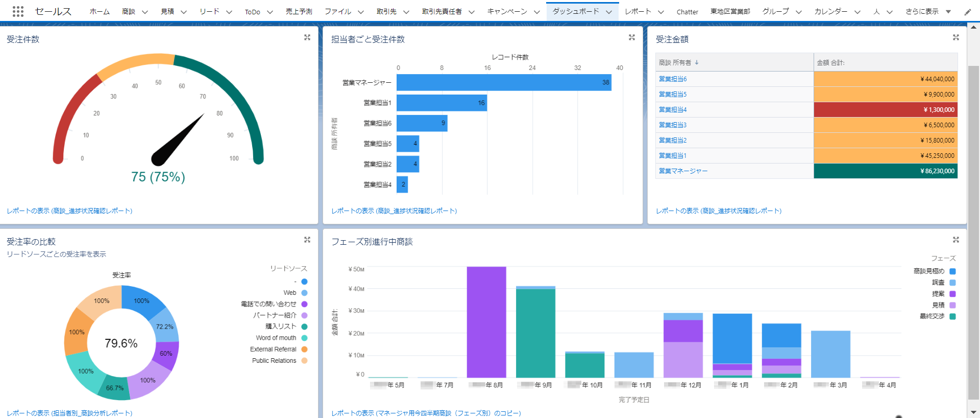Expand the 担当者ごと受注件数 chart widget
The width and height of the screenshot is (980, 418).
[x=632, y=37]
